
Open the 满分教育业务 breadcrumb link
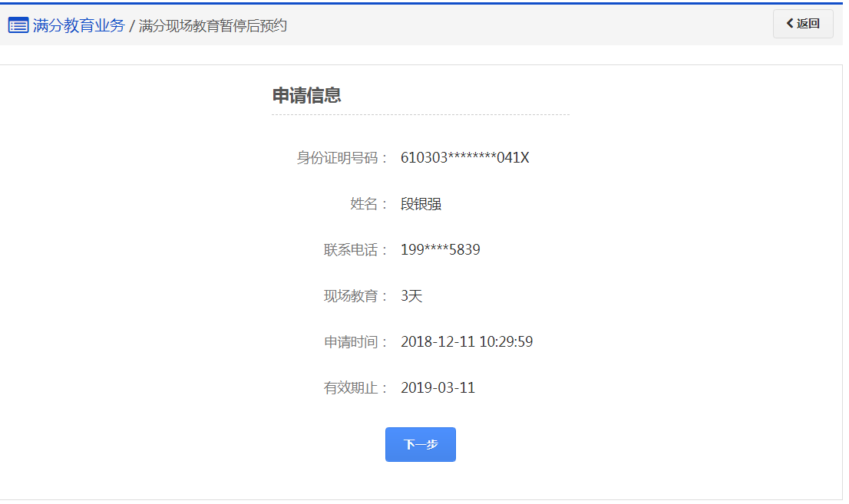[78, 25]
